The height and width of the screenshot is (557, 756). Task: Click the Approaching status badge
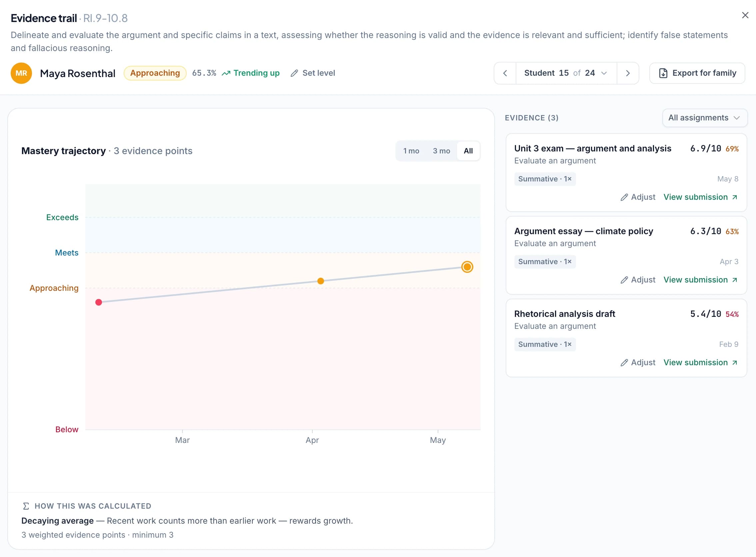(x=155, y=73)
